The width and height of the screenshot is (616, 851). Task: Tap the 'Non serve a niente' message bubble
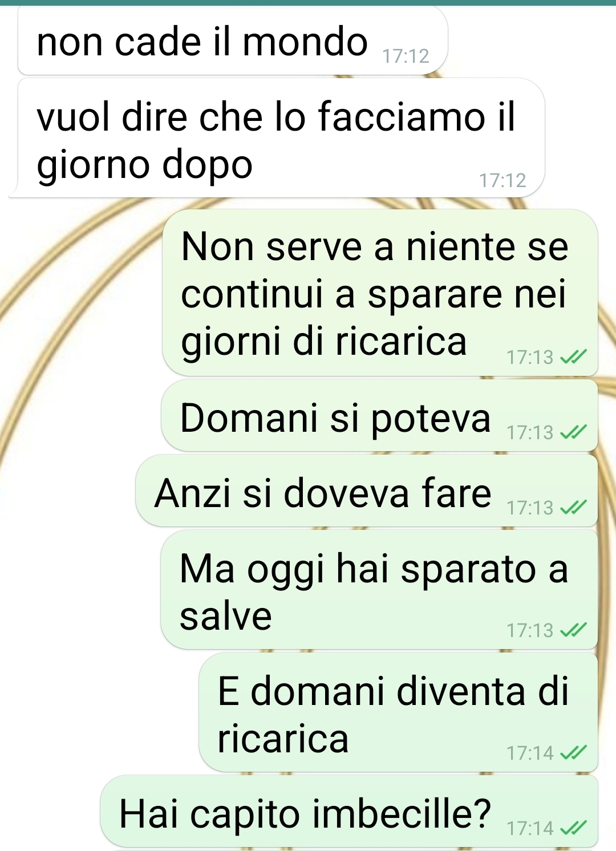380,293
